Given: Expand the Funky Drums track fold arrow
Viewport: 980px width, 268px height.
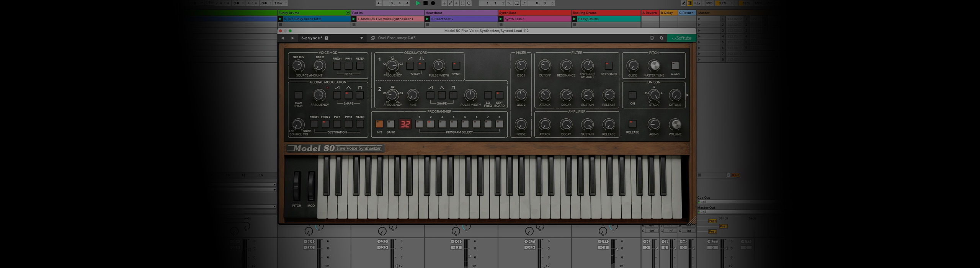Looking at the screenshot, I should point(348,13).
